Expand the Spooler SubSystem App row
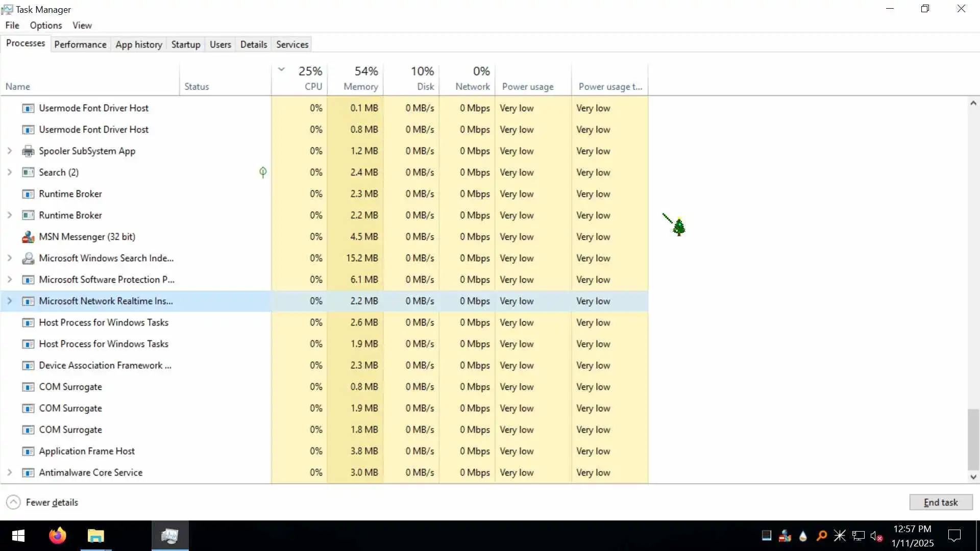 (9, 151)
